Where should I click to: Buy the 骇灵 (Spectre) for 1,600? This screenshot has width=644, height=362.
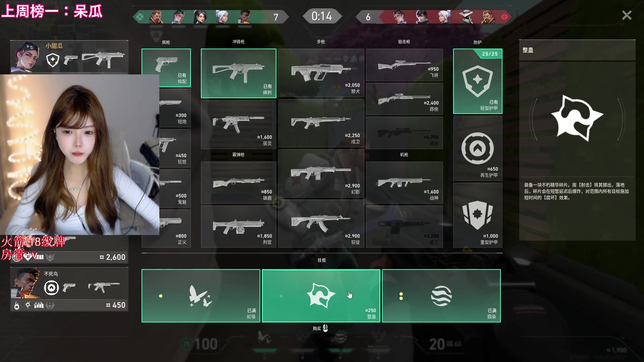coord(238,124)
